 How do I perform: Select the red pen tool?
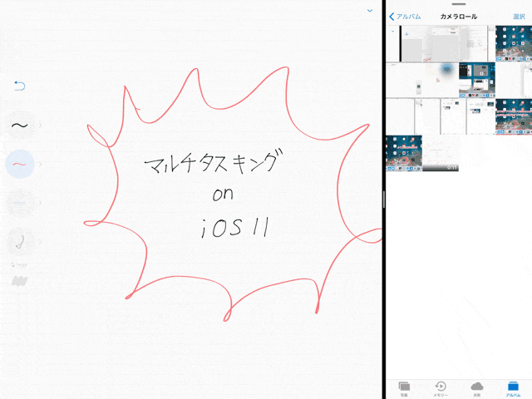click(x=20, y=165)
